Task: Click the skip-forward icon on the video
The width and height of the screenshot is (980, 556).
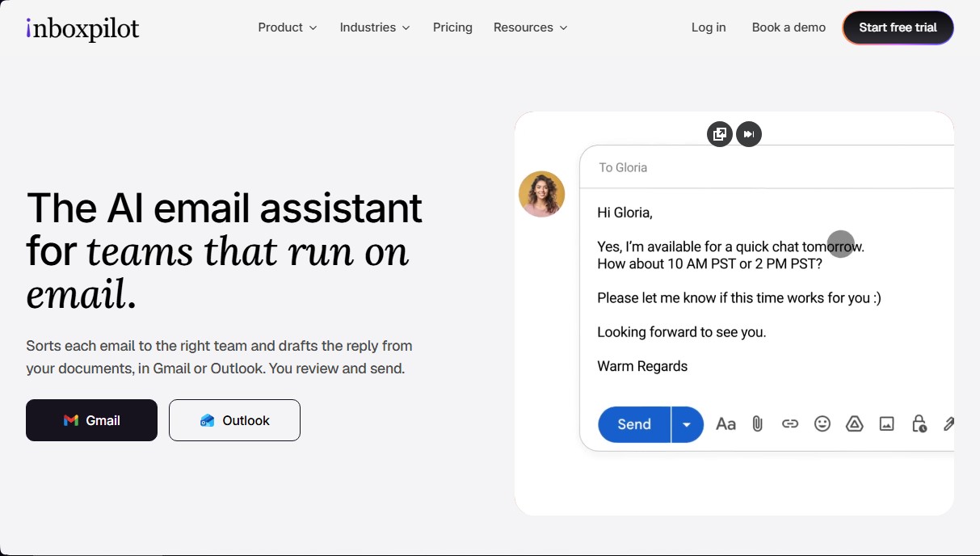Action: point(749,134)
